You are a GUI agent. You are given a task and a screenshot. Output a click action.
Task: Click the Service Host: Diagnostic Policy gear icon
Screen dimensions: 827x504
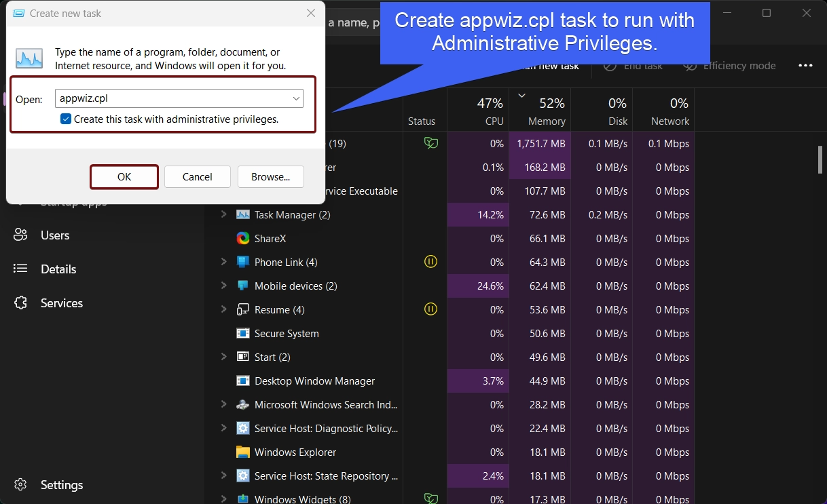(x=243, y=428)
